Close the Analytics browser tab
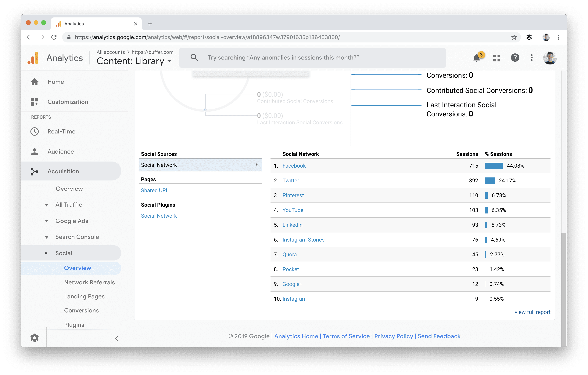This screenshot has width=588, height=375. [135, 24]
